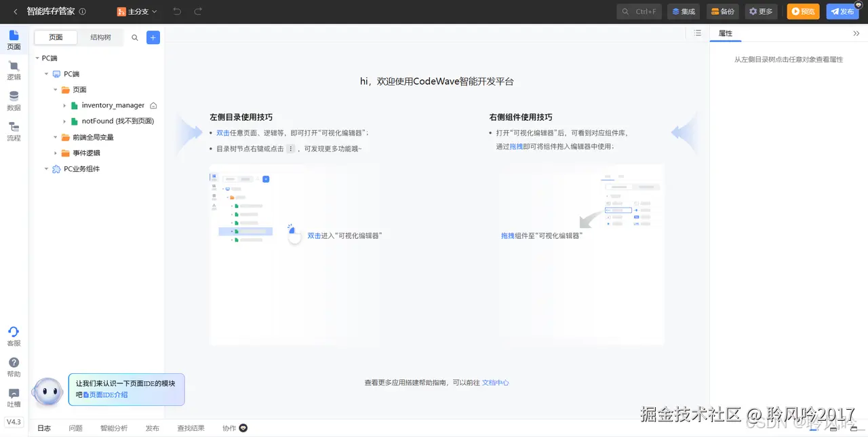Click the 更多 (More) gear icon
The height and width of the screenshot is (437, 868).
(x=761, y=12)
